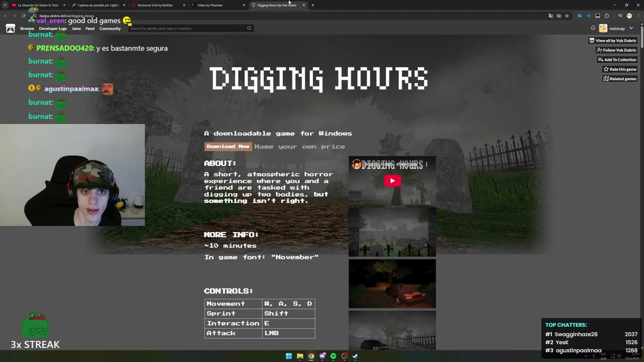Click the "LMB" attack control cell
The height and width of the screenshot is (362, 644).
(x=288, y=333)
